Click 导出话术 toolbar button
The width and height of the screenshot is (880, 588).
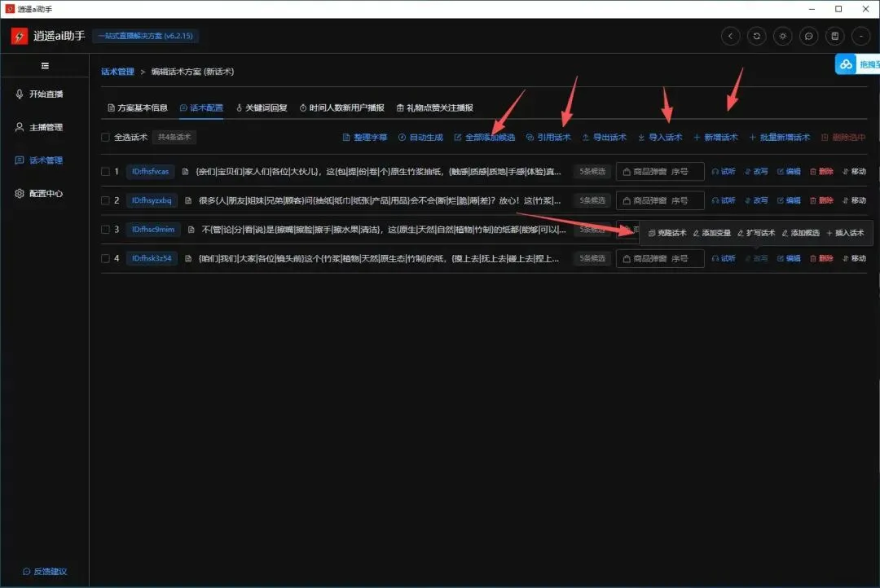pos(605,137)
